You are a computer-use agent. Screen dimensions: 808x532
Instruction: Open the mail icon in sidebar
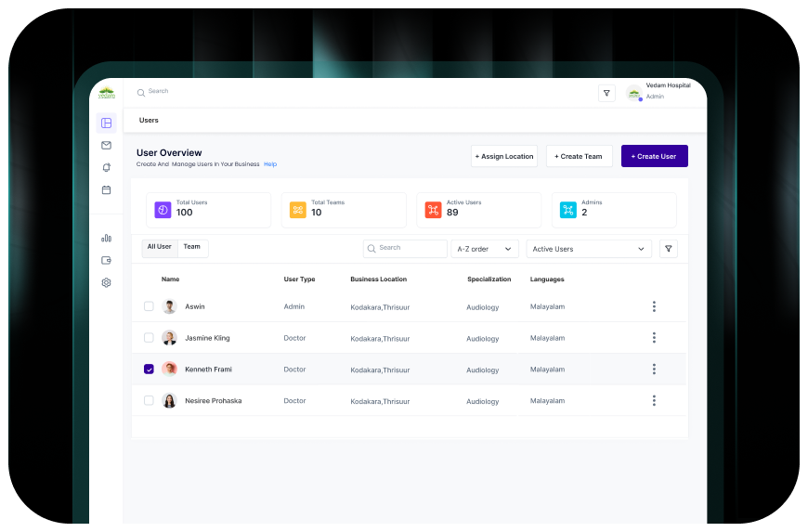point(106,145)
